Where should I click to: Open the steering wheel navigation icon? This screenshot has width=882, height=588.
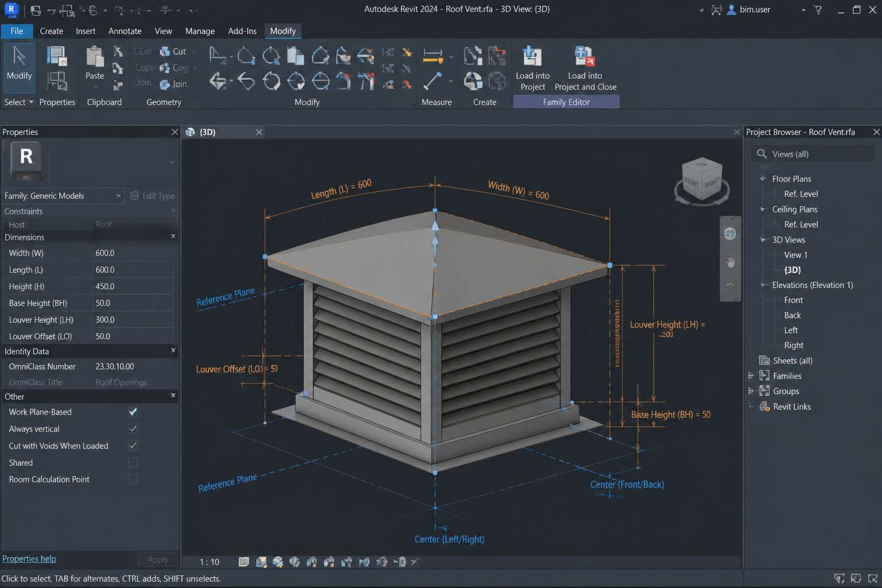point(730,234)
